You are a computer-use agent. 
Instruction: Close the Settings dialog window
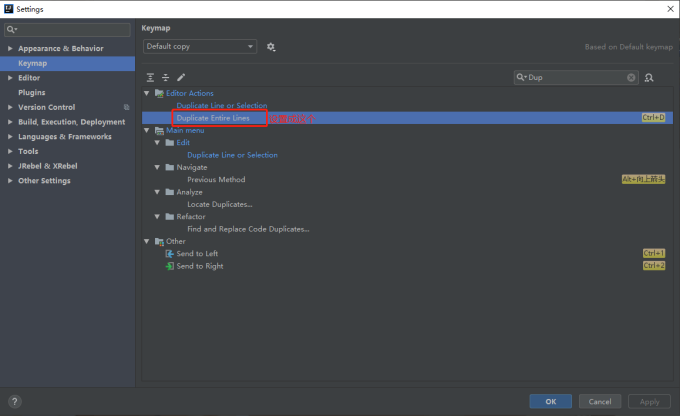tap(670, 9)
